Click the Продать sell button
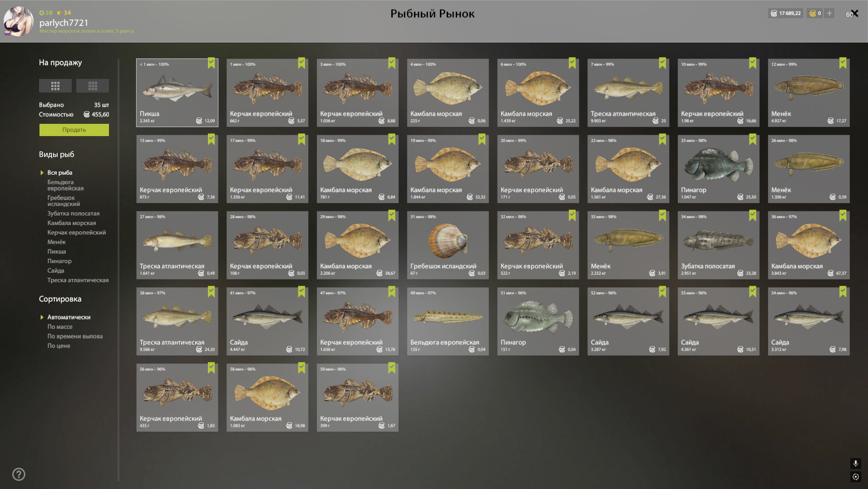This screenshot has height=489, width=868. coord(74,130)
